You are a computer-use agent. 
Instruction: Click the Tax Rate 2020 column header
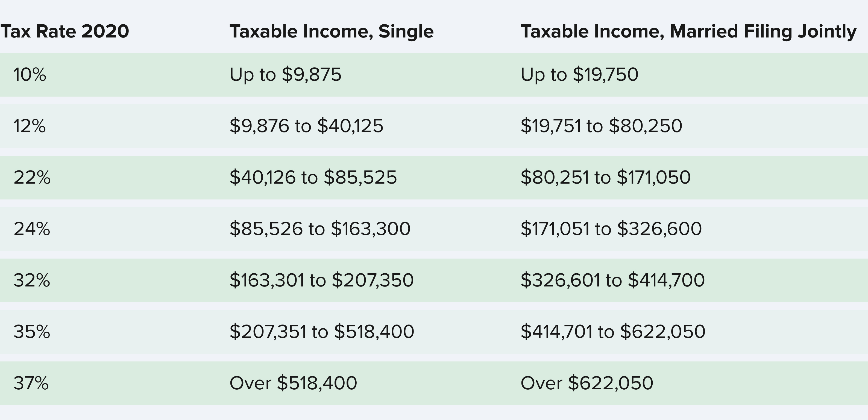point(65,31)
